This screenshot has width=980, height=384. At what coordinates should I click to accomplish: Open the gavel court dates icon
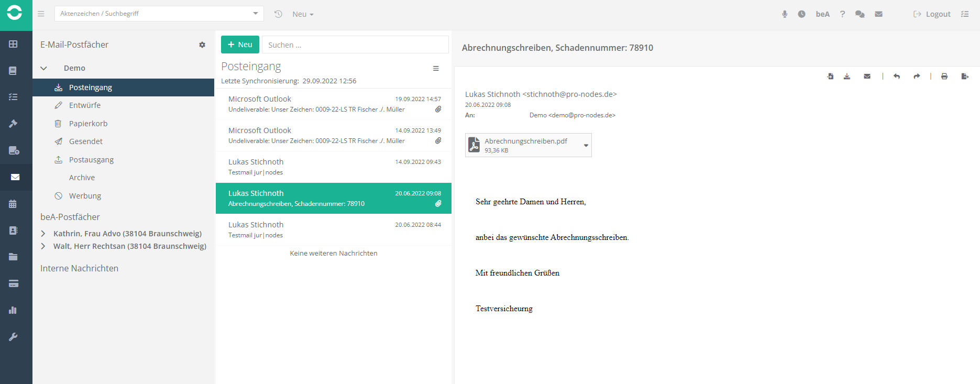(13, 124)
